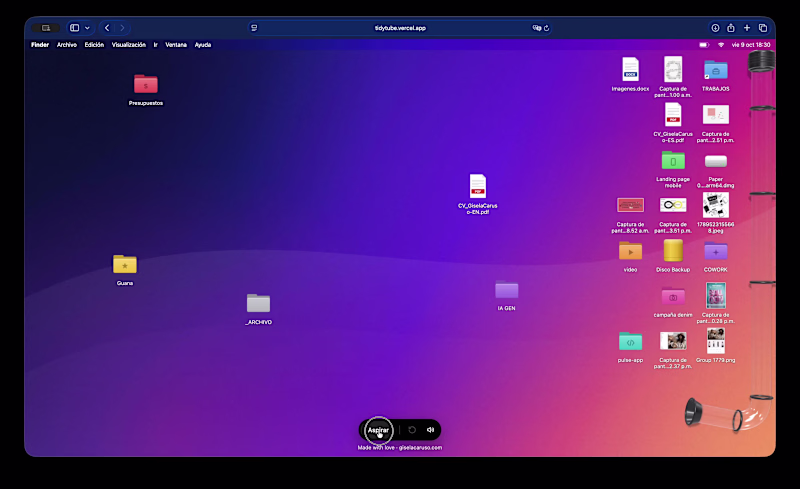The image size is (800, 489).
Task: Select screenshot Captura de pant...8.52 a.m.
Action: pos(630,205)
